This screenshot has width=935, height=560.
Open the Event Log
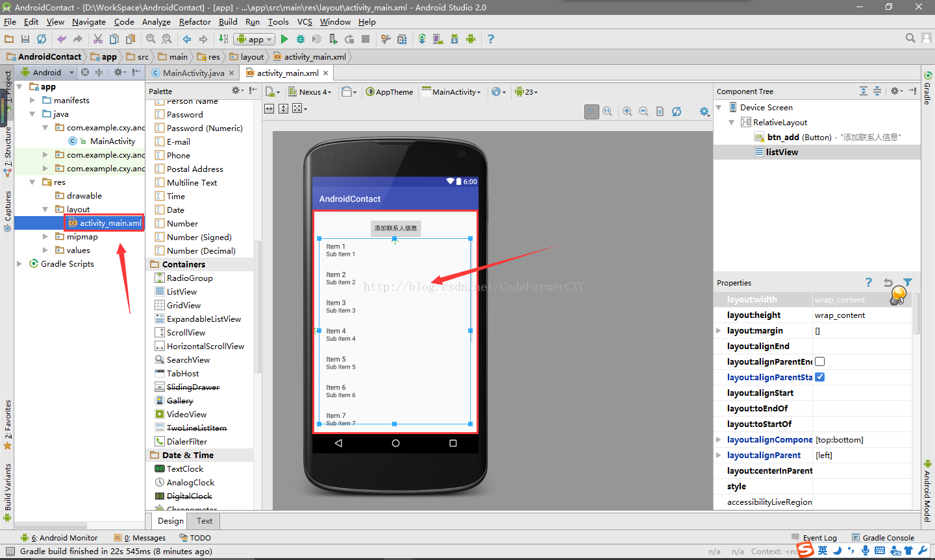(x=814, y=538)
